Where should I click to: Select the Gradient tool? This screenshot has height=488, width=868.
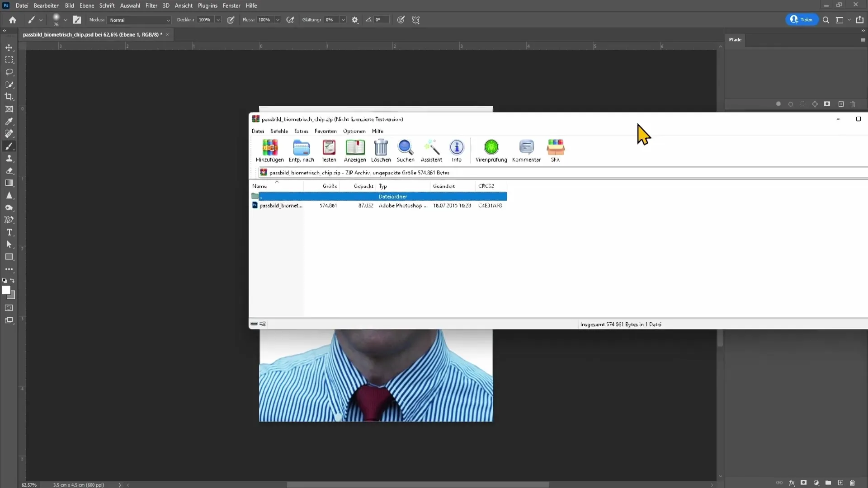(x=9, y=183)
